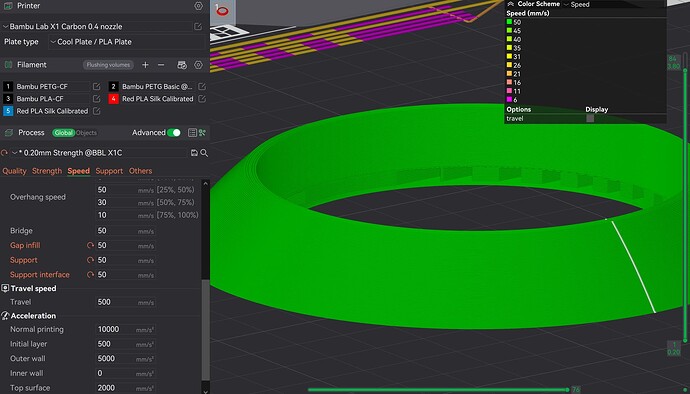Viewport: 690px width, 394px height.
Task: Reset Support interface speed to default
Action: point(90,275)
